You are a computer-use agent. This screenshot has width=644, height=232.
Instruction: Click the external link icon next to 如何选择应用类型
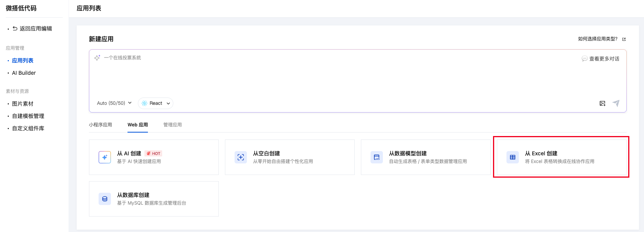coord(624,39)
